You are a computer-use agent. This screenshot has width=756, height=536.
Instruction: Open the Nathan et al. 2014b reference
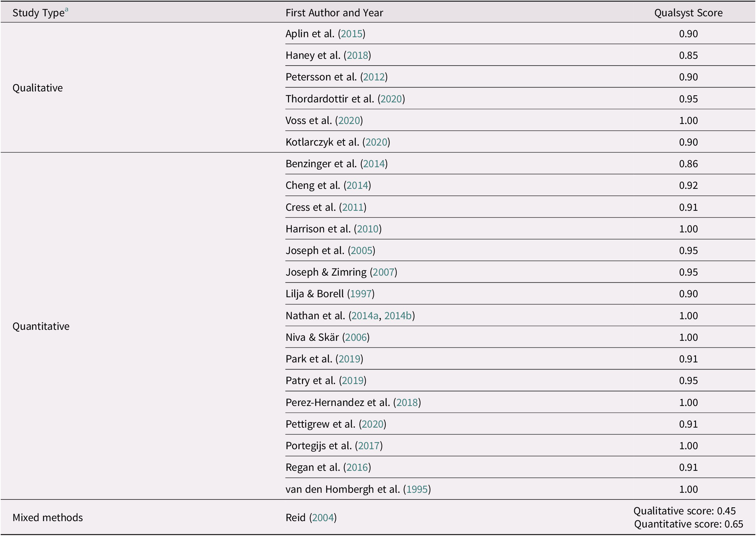pos(398,316)
